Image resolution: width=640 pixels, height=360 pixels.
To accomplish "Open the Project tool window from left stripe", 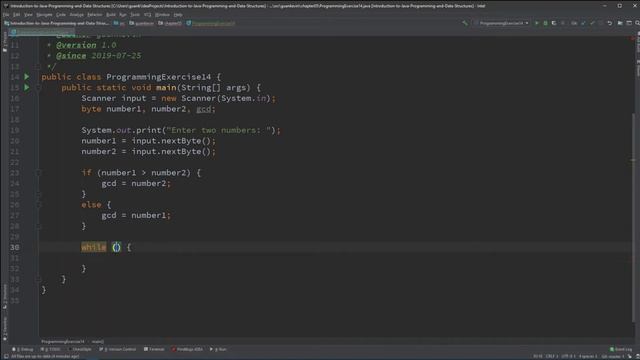I will [x=5, y=42].
